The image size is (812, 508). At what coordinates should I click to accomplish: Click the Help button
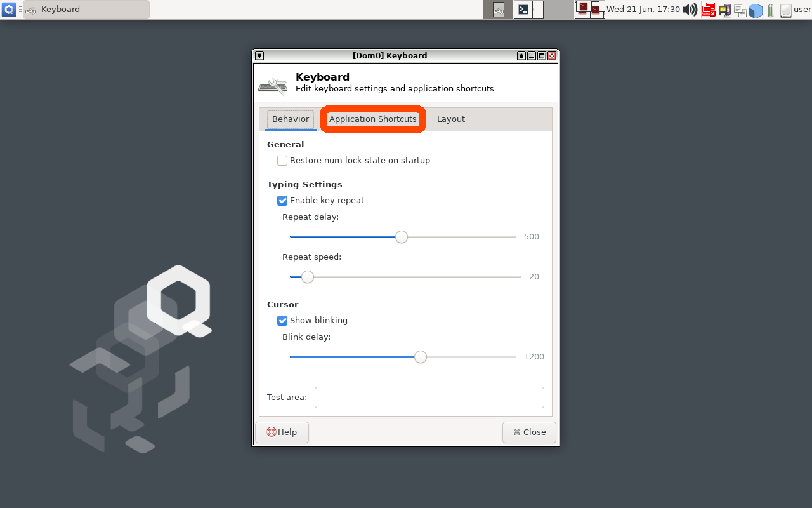tap(282, 432)
